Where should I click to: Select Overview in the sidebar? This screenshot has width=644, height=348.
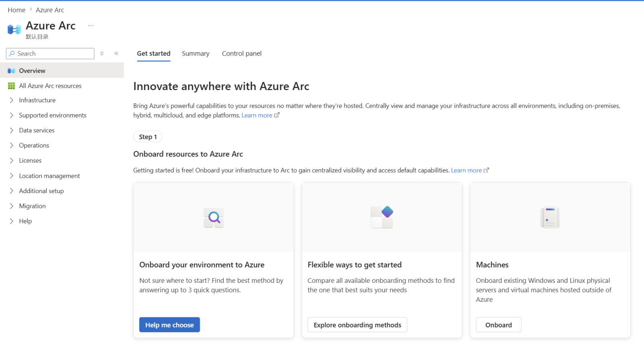click(x=62, y=71)
